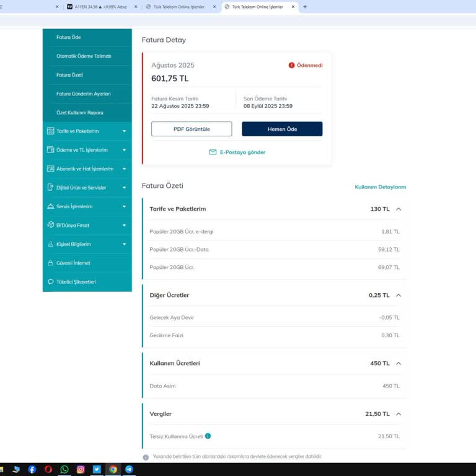Click the Popüler 20GB Ücr.-Data row
Viewport: 476px width, 476px height.
tap(275, 250)
